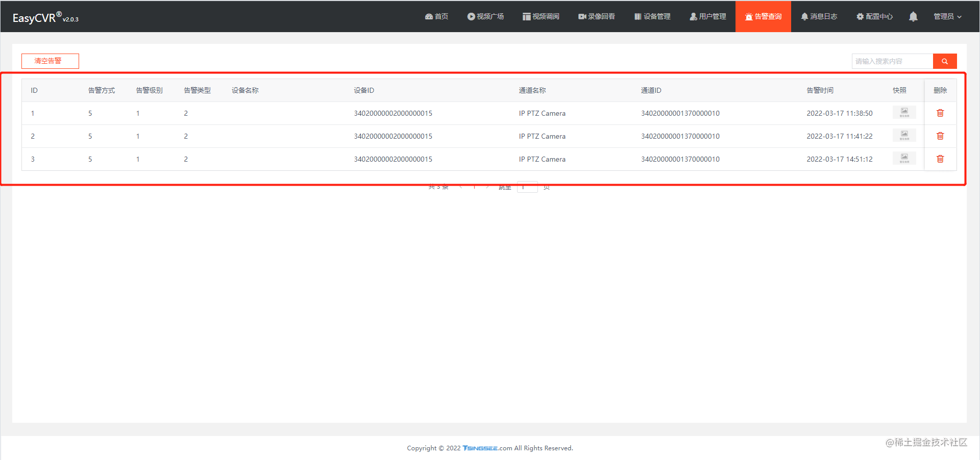View snapshot for alarm at 11:41:22

[x=904, y=136]
